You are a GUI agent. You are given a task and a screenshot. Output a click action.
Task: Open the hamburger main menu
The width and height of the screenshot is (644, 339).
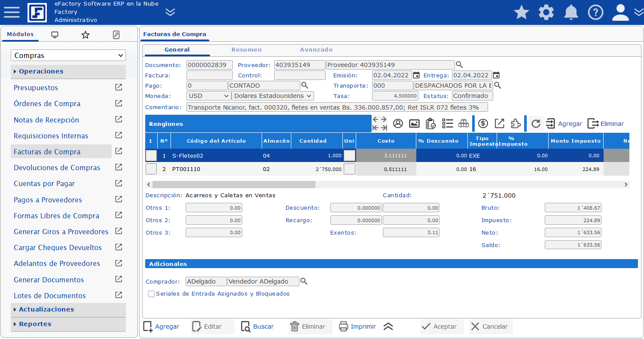(x=12, y=12)
